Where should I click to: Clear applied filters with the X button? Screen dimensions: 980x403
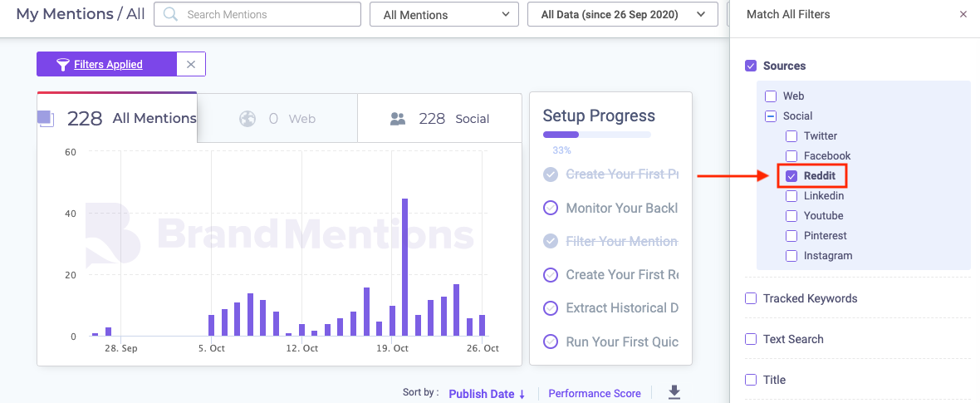191,64
